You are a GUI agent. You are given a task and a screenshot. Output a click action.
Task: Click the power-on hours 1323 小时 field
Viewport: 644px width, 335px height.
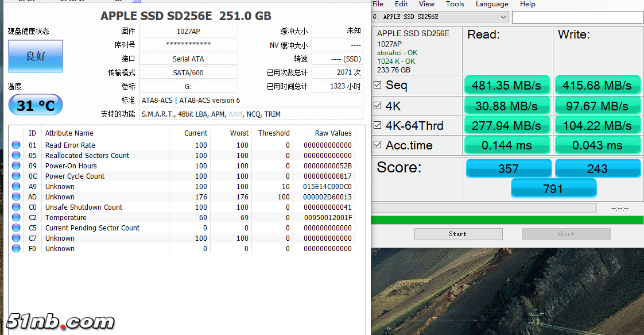tap(337, 86)
